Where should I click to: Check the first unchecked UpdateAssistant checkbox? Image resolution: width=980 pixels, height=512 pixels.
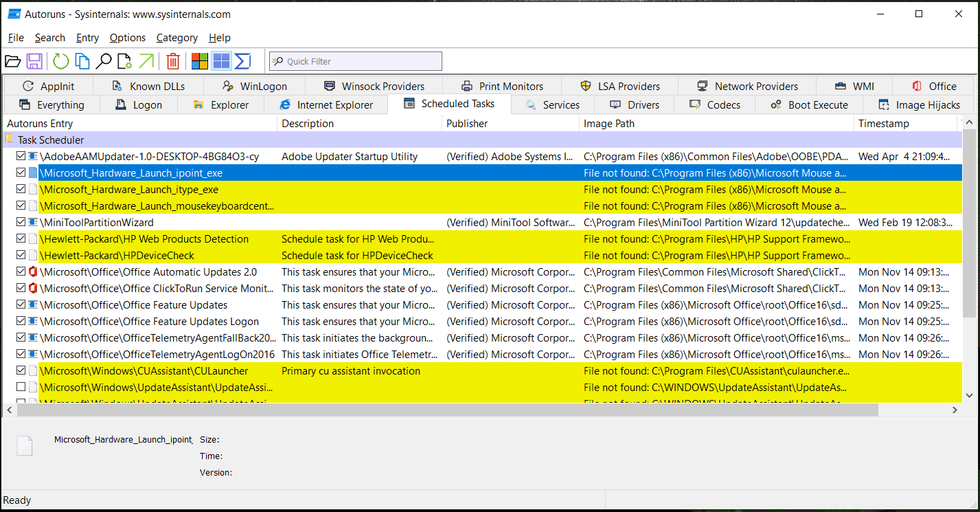(x=21, y=388)
